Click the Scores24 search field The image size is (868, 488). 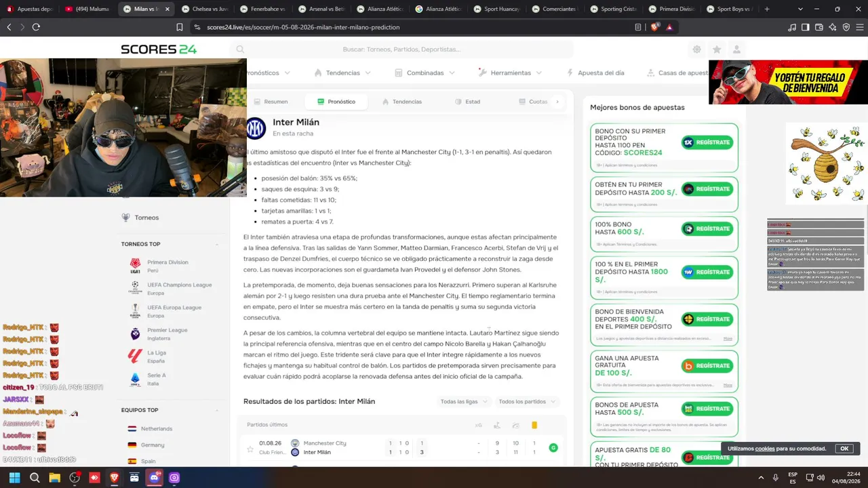point(402,49)
